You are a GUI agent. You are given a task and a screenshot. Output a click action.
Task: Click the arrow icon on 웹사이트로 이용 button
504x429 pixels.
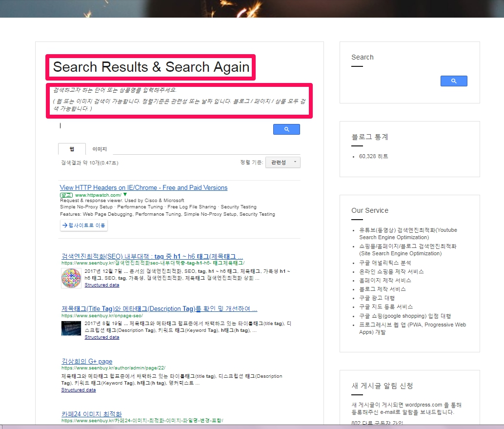coord(64,225)
